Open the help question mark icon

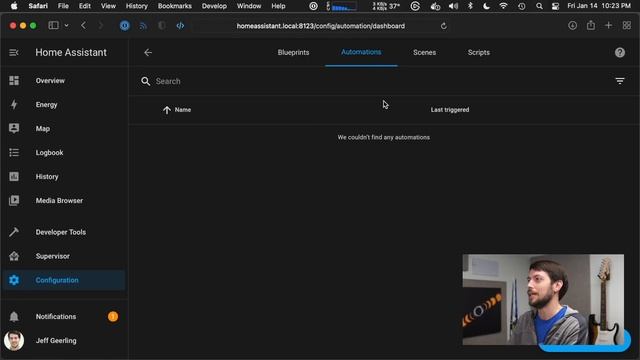620,53
